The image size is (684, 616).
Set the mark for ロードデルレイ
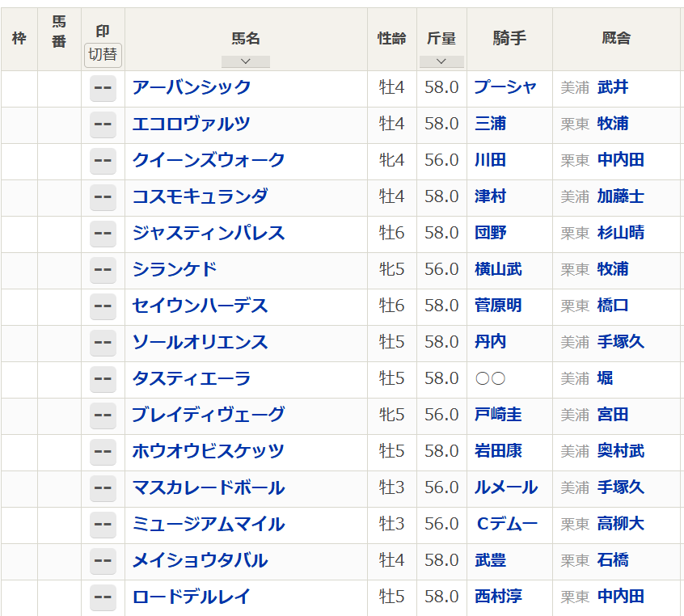[103, 597]
